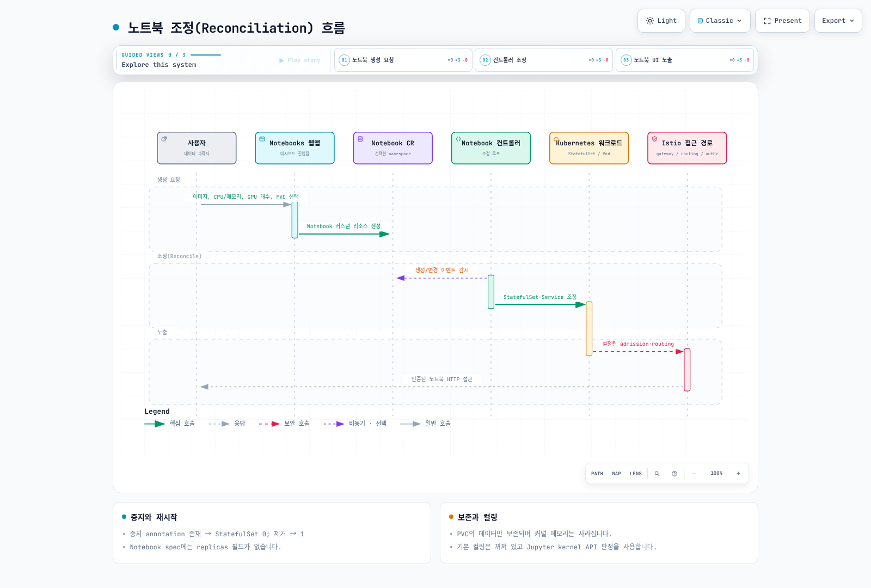The width and height of the screenshot is (871, 588).
Task: Enable LENS mode in canvas toolbar
Action: [636, 474]
